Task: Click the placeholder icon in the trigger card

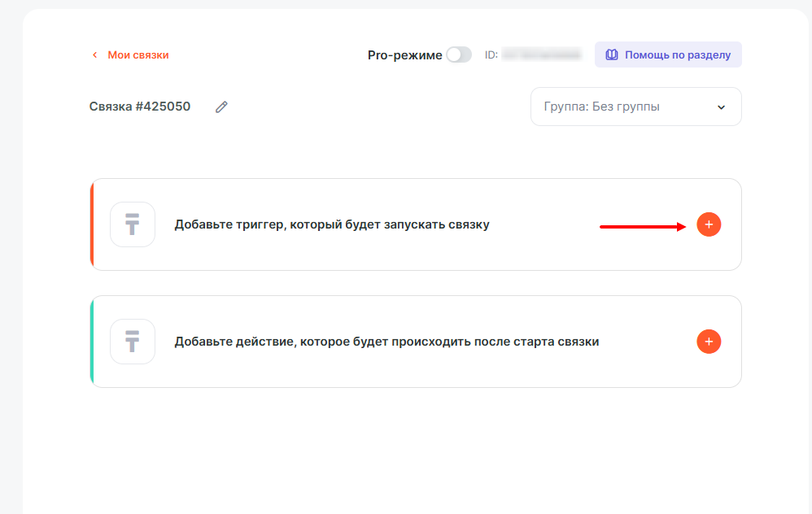Action: (133, 224)
